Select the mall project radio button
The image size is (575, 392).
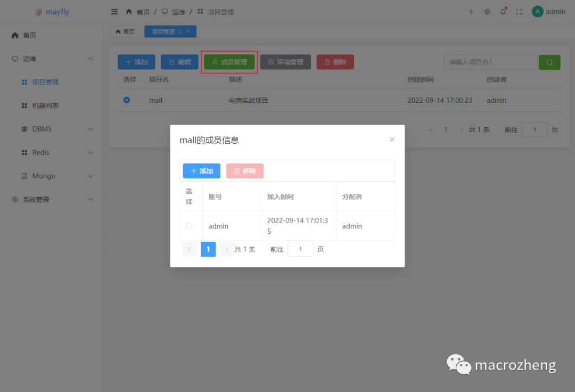[127, 100]
